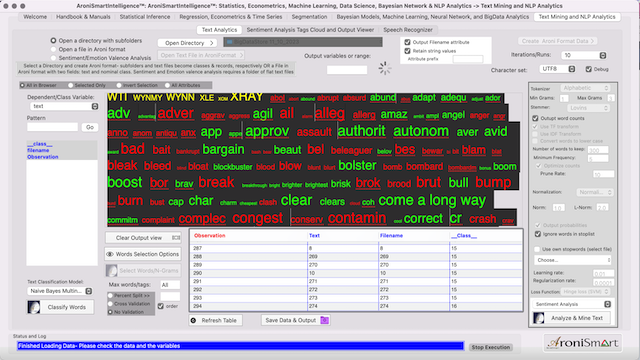Click the refresh icon on Refresh Table
Image resolution: width=640 pixels, height=360 pixels.
coord(193,320)
